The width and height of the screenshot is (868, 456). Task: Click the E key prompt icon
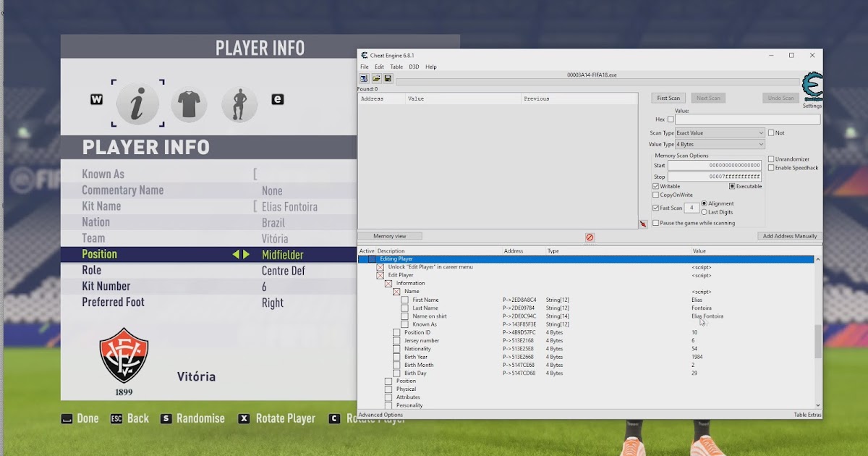277,99
